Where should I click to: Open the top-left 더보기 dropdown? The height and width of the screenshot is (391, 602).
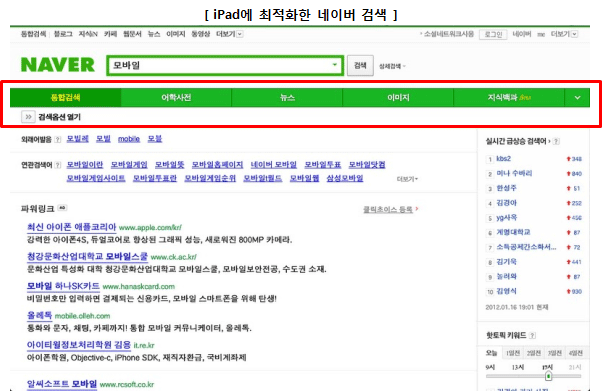click(x=229, y=34)
